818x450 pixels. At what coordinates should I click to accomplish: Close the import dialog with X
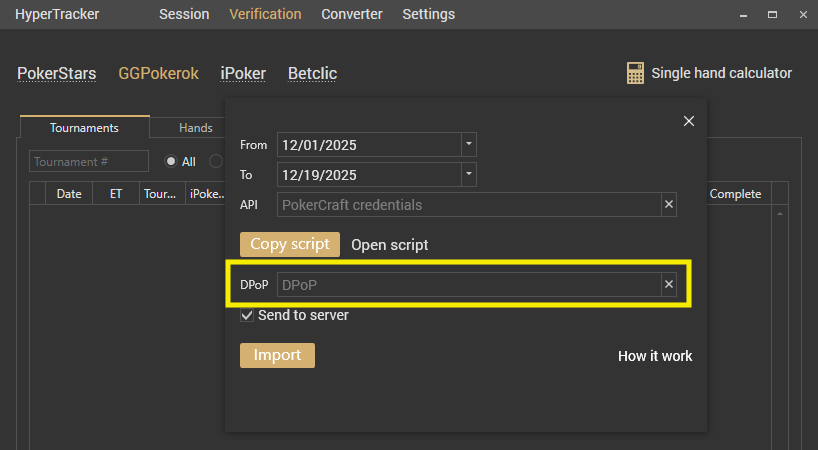[x=688, y=121]
